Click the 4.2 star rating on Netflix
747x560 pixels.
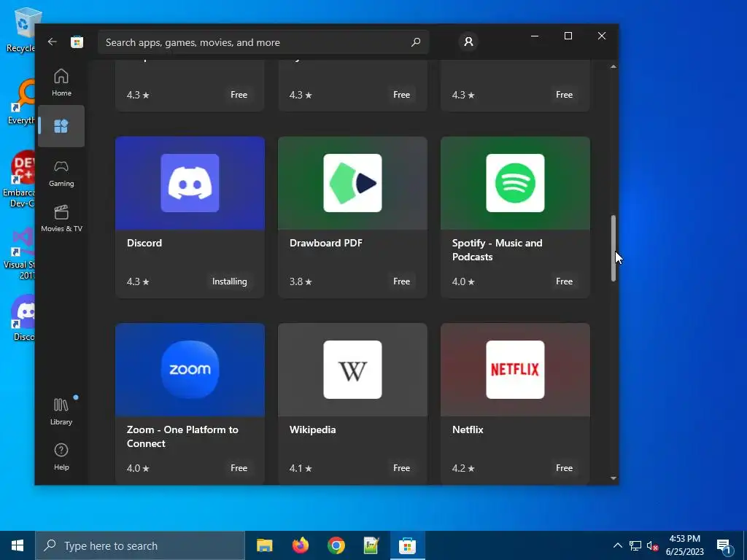coord(463,468)
